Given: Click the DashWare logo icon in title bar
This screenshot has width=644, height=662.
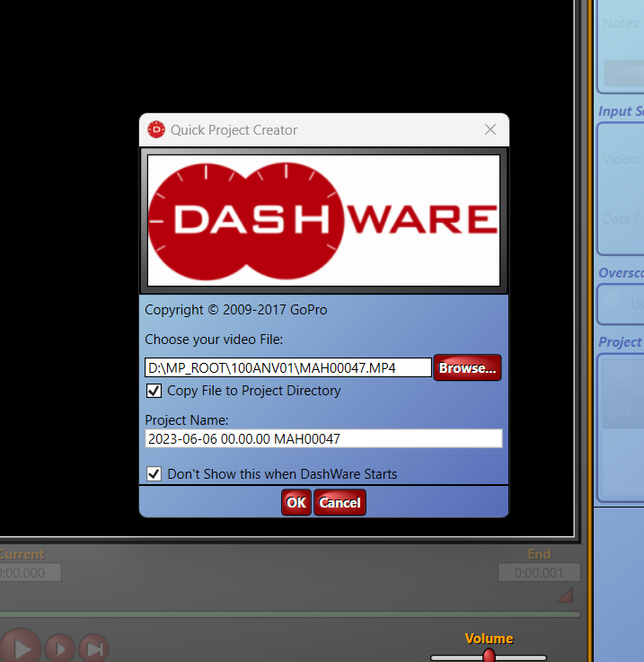Looking at the screenshot, I should (x=156, y=129).
